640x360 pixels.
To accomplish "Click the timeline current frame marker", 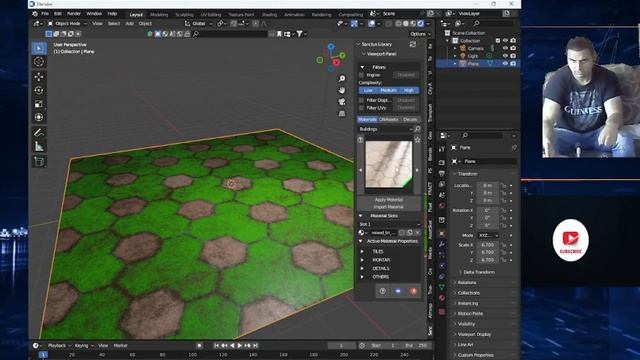I will pos(43,355).
